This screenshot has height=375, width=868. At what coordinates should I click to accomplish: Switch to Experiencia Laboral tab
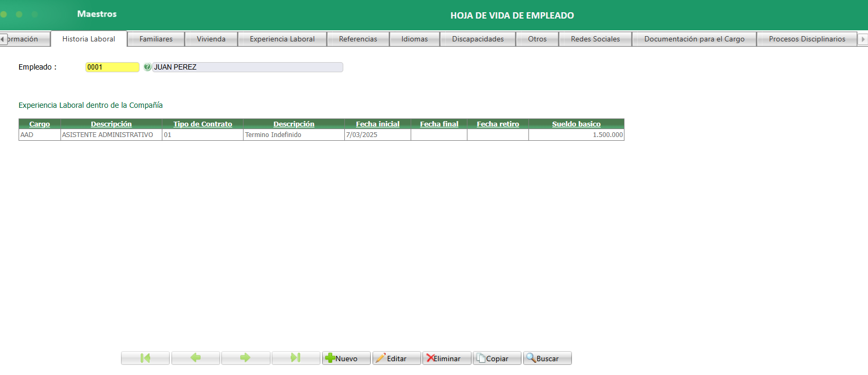(x=282, y=39)
